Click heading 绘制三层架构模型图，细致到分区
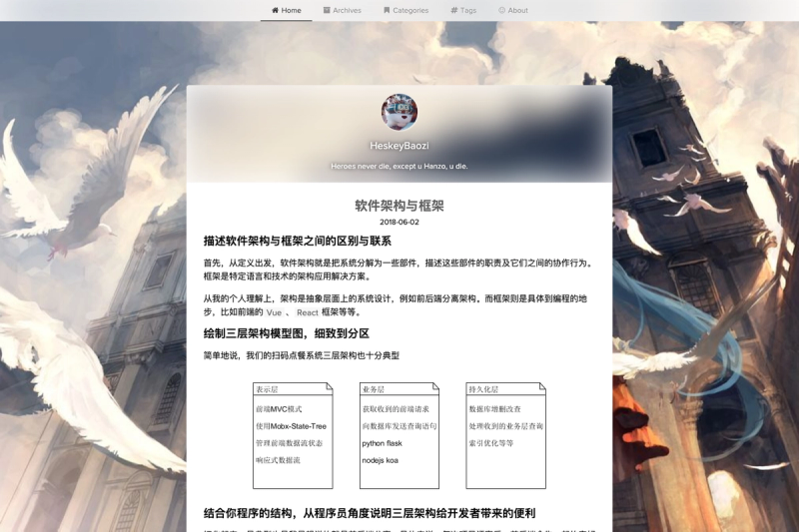 coord(287,333)
